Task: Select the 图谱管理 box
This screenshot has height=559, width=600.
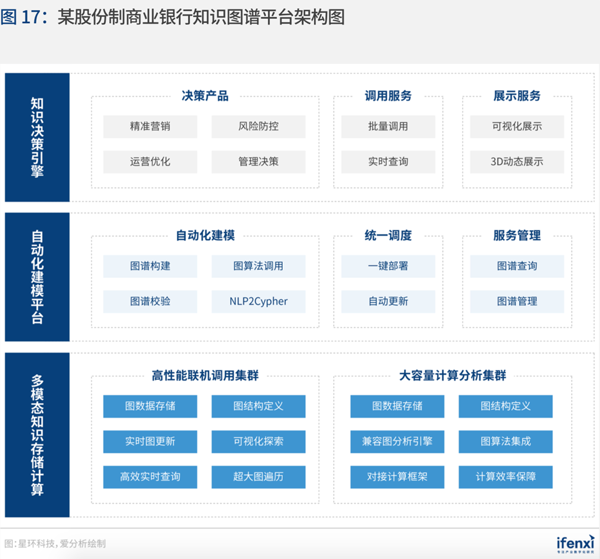Action: point(517,301)
